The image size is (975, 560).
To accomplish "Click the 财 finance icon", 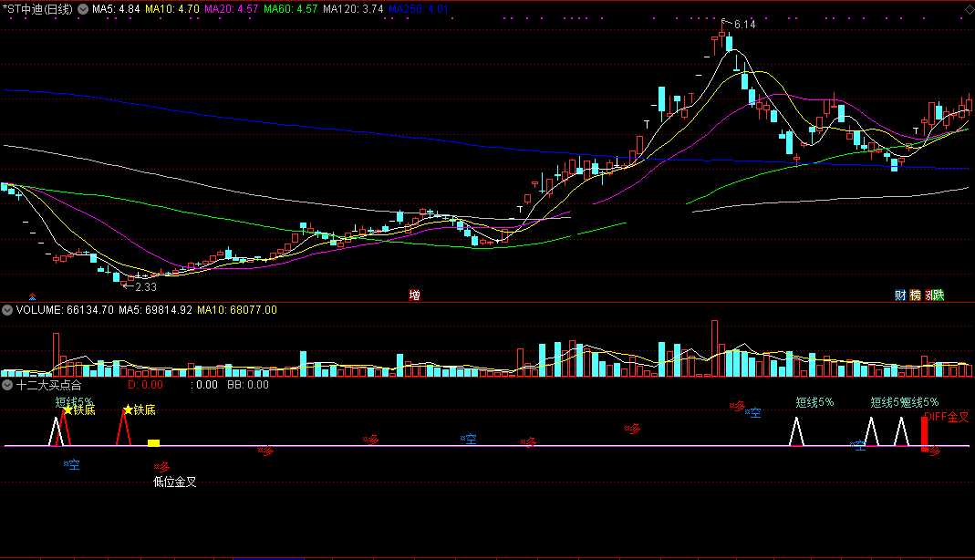I will tap(900, 296).
